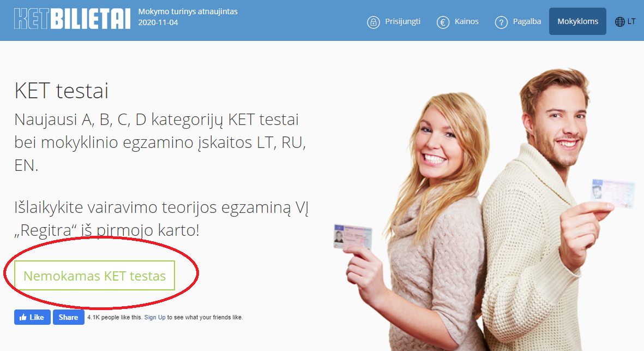Open the Prisijungti login link

click(402, 22)
